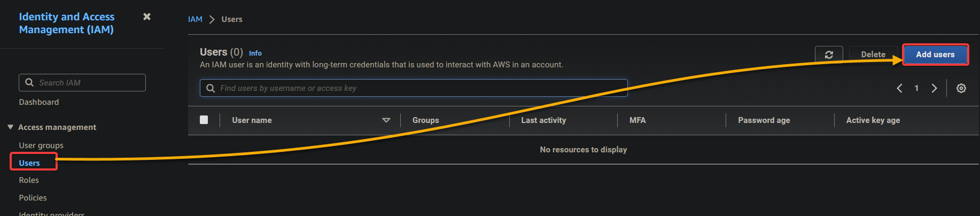Click the User name column header
The height and width of the screenshot is (216, 980).
pyautogui.click(x=252, y=120)
